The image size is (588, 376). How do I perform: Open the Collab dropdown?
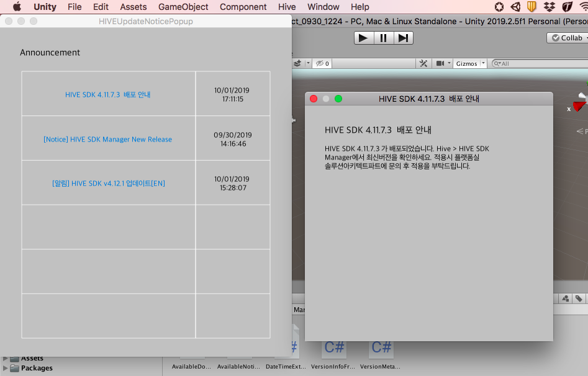coord(568,38)
